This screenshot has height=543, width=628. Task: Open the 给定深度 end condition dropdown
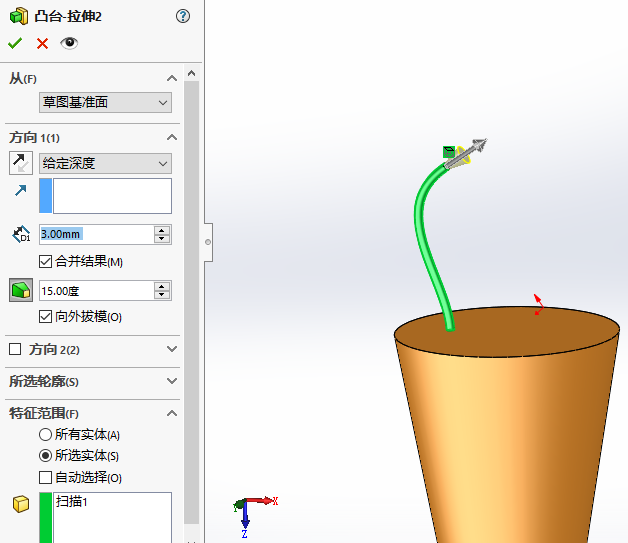click(x=105, y=163)
